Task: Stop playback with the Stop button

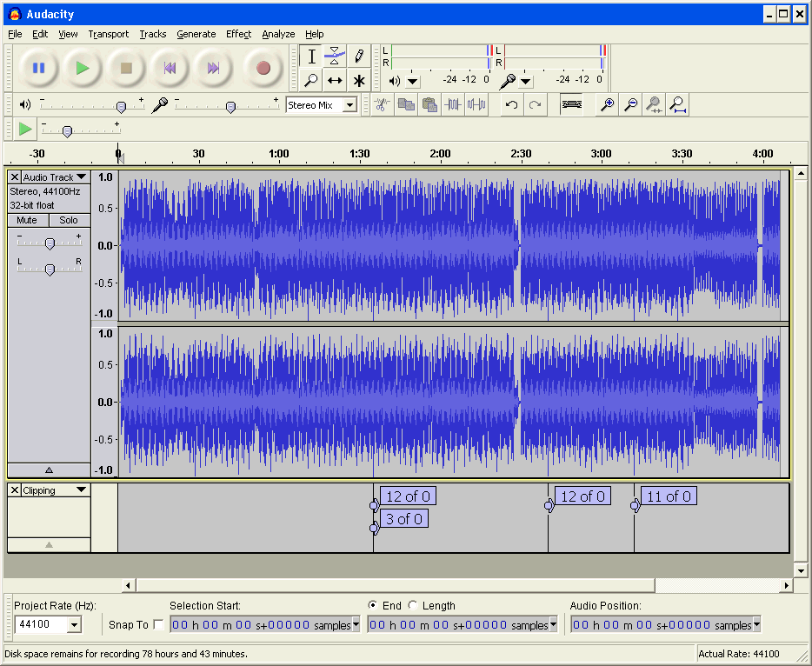Action: (x=126, y=68)
